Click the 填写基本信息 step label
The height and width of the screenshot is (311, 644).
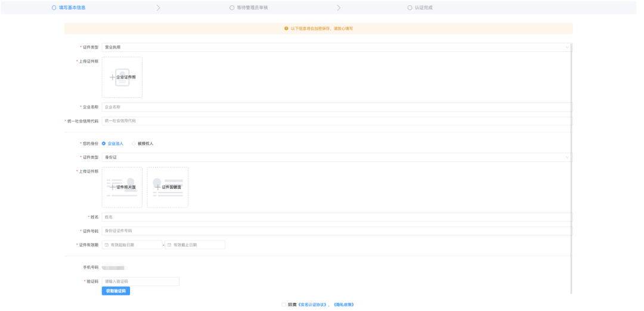pyautogui.click(x=72, y=7)
